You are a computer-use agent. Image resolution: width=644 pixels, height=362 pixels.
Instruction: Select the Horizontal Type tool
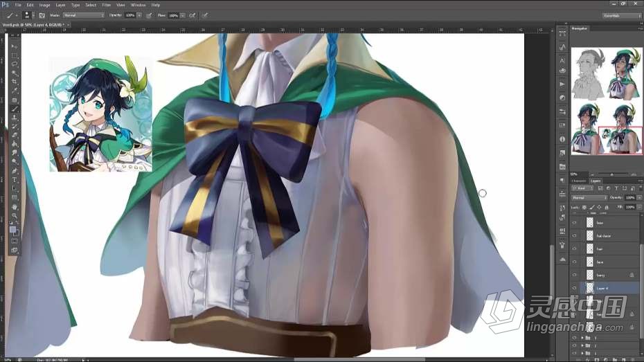(15, 180)
